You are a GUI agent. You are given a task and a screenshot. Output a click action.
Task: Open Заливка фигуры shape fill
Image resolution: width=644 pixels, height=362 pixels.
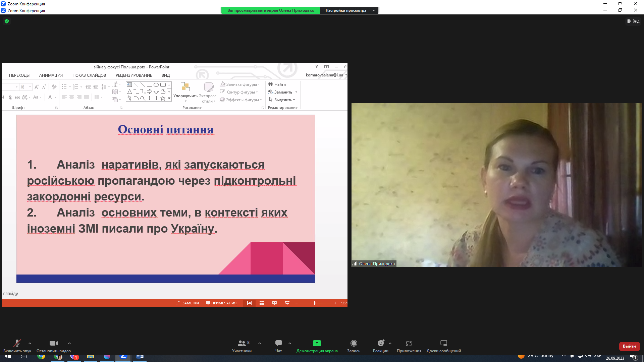click(240, 84)
